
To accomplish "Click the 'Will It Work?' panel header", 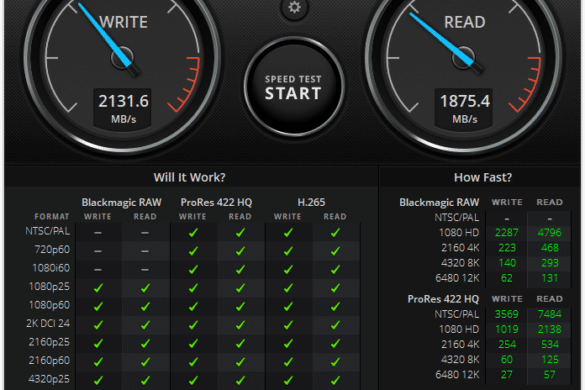I will 190,177.
